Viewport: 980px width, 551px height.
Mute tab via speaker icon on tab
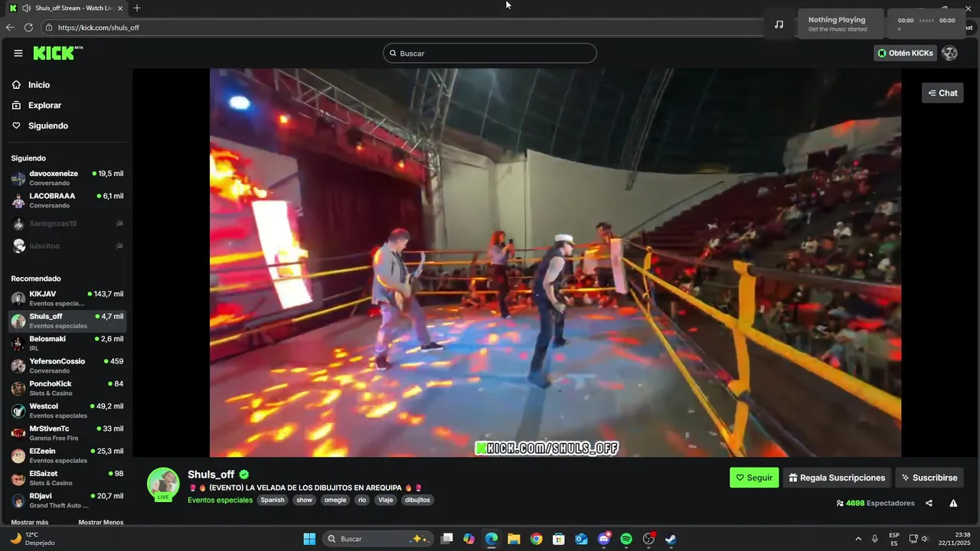tap(27, 8)
